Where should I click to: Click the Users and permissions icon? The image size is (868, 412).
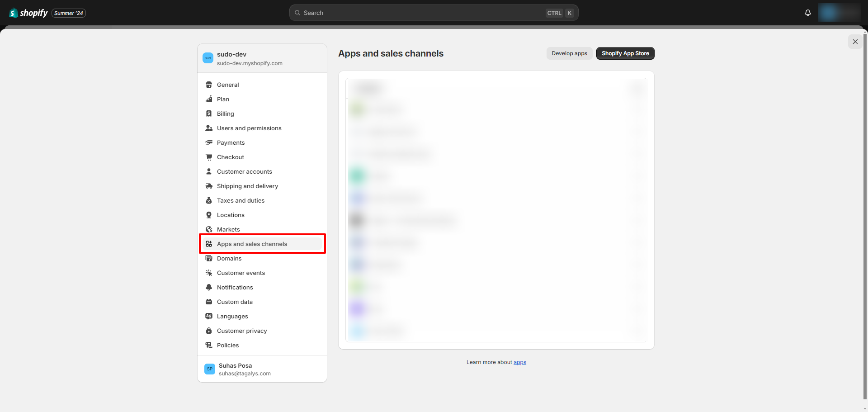pos(209,128)
